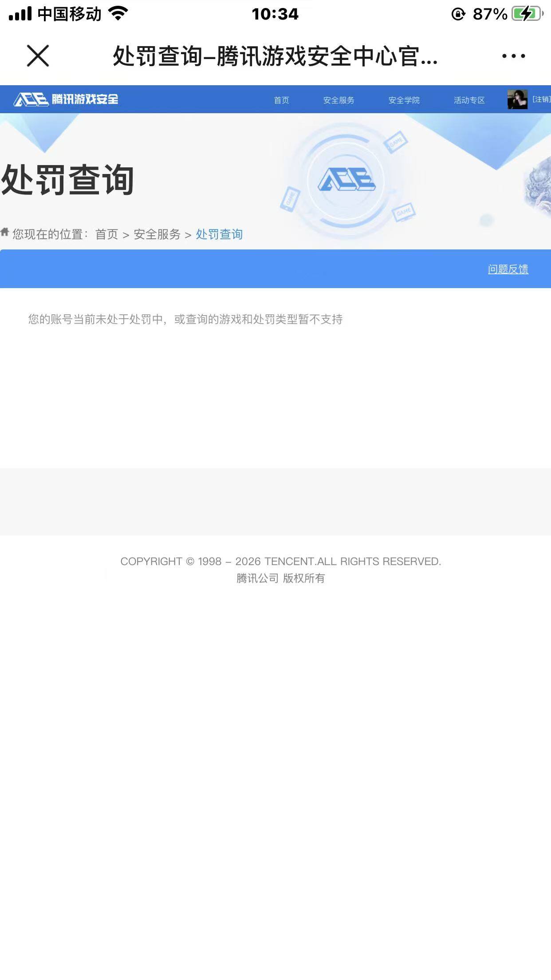Viewport: 551px width, 980px height.
Task: Tap the 处罚查询 page heading
Action: point(67,180)
